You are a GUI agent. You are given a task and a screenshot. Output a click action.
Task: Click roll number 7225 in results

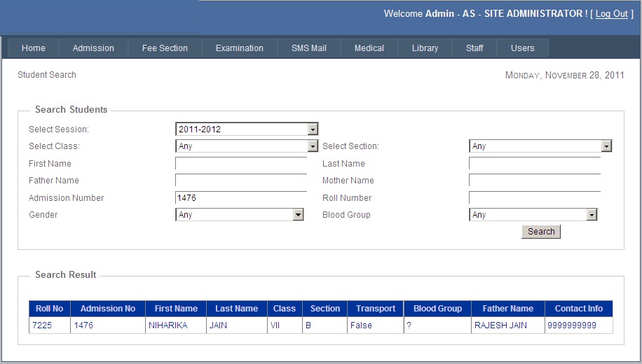point(42,325)
